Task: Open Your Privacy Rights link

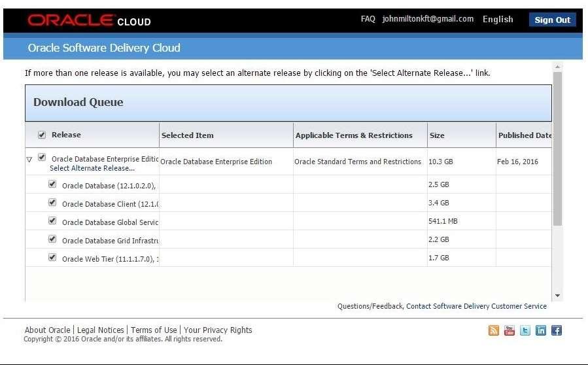Action: click(218, 330)
